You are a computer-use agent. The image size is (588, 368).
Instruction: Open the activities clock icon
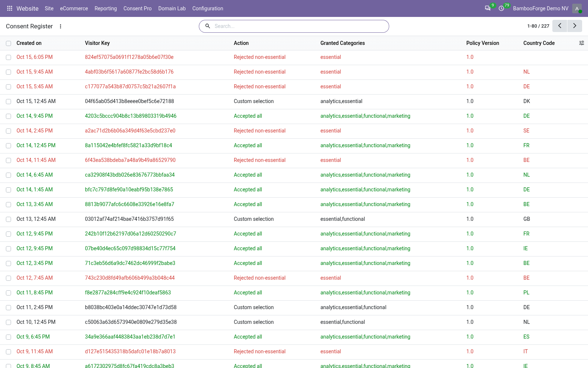(x=501, y=8)
